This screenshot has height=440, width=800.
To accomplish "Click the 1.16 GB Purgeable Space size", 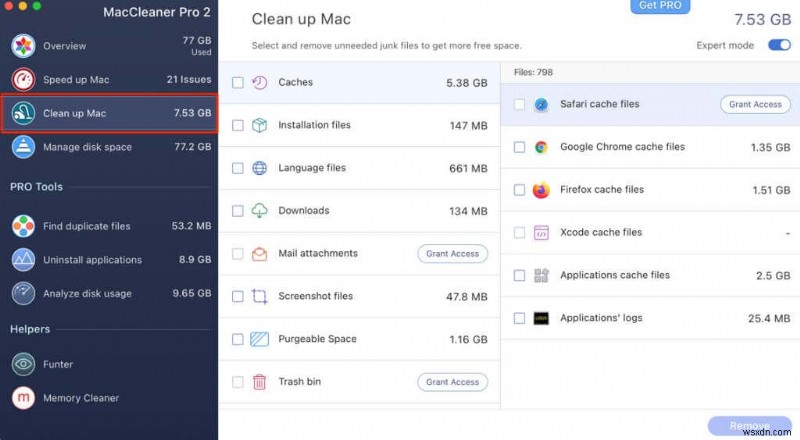I will click(x=468, y=339).
